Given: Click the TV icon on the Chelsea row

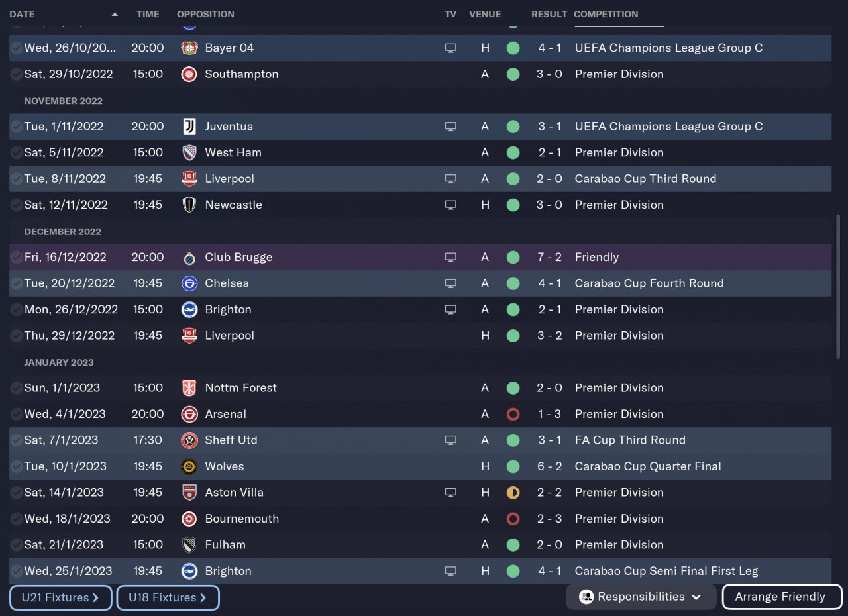Looking at the screenshot, I should [x=450, y=283].
